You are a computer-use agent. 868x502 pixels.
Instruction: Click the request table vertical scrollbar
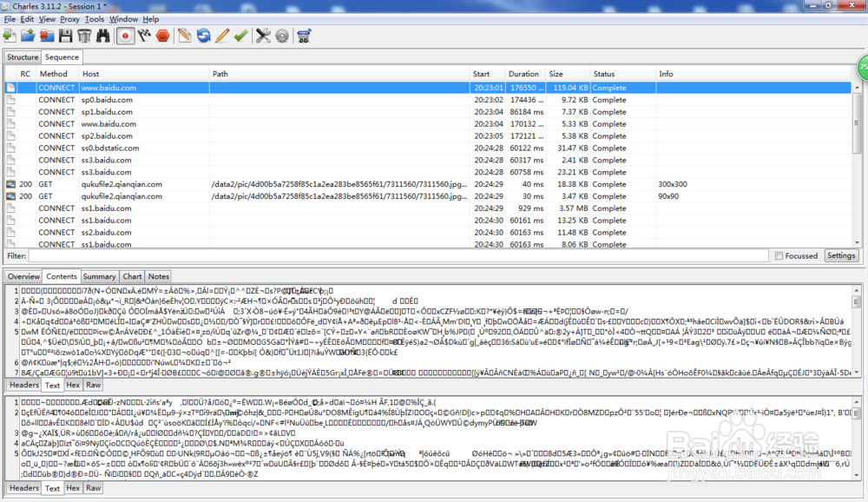point(857,123)
